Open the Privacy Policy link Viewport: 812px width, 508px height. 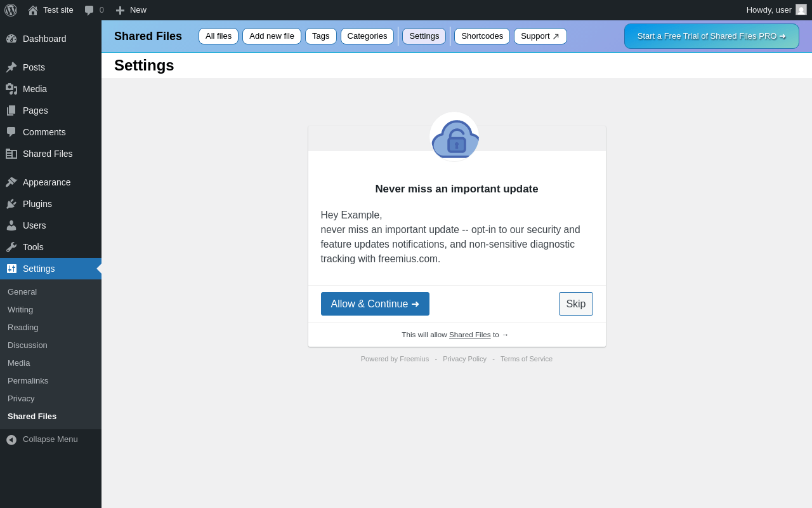464,359
